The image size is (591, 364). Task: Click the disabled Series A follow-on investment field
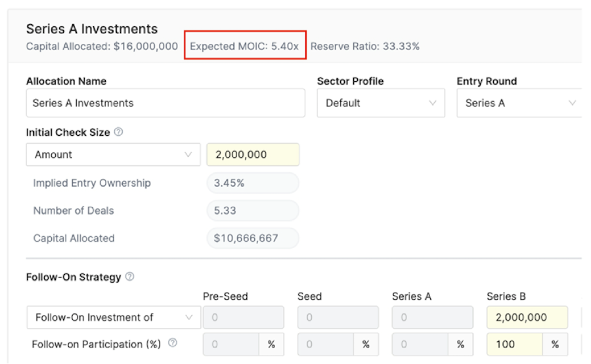[x=432, y=317]
